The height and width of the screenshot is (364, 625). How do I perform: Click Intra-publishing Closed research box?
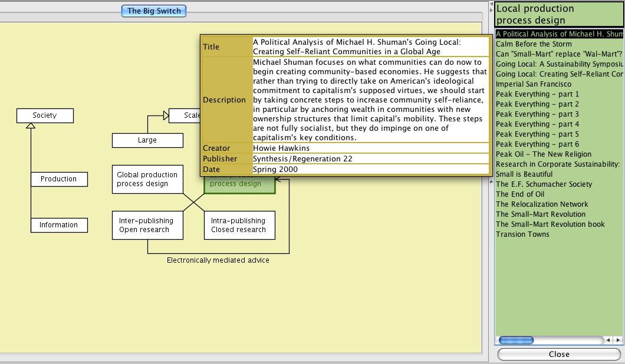(x=239, y=225)
